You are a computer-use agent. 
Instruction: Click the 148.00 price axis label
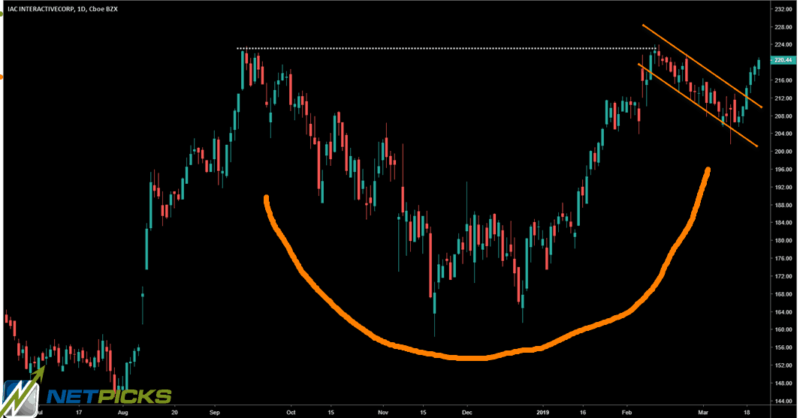click(x=783, y=383)
